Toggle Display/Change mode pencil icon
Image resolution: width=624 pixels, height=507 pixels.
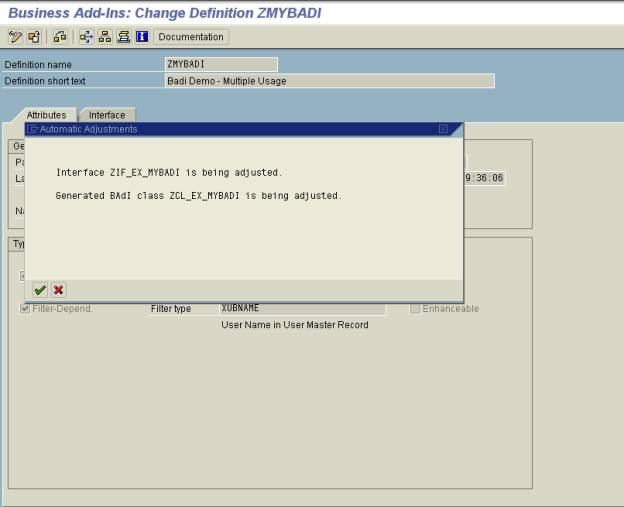[15, 37]
